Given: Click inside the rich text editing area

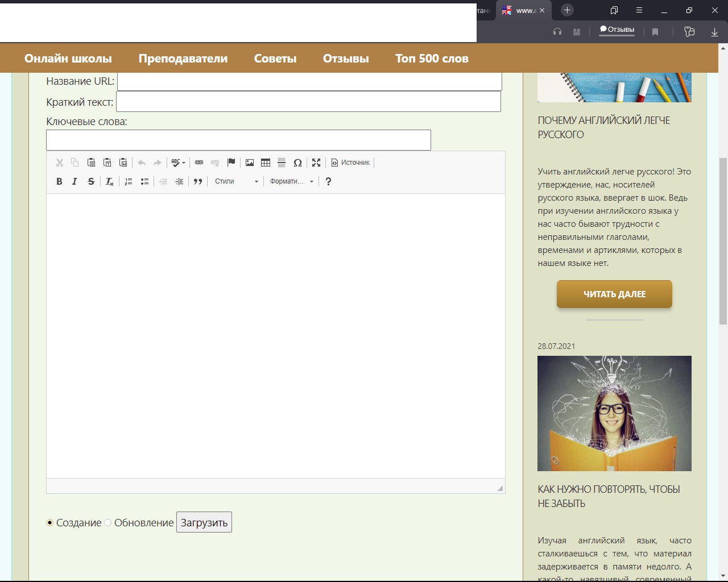Looking at the screenshot, I should click(x=276, y=335).
